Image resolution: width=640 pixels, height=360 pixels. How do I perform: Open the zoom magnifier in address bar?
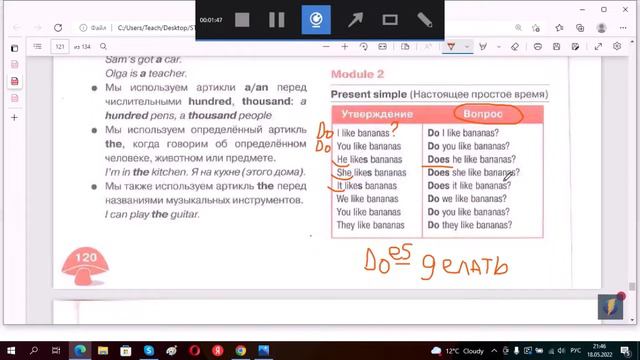click(x=518, y=28)
